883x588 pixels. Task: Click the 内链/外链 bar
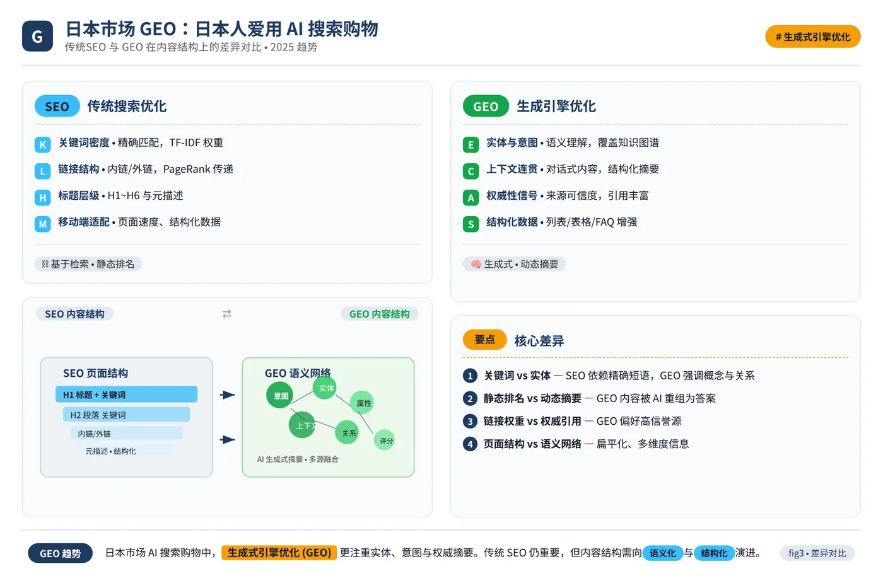[126, 434]
